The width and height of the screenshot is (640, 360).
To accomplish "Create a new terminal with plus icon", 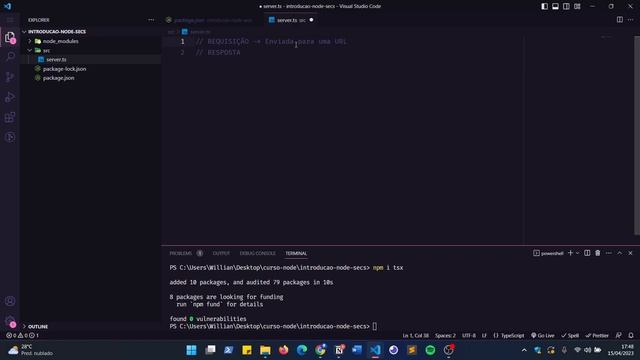I will pos(570,253).
